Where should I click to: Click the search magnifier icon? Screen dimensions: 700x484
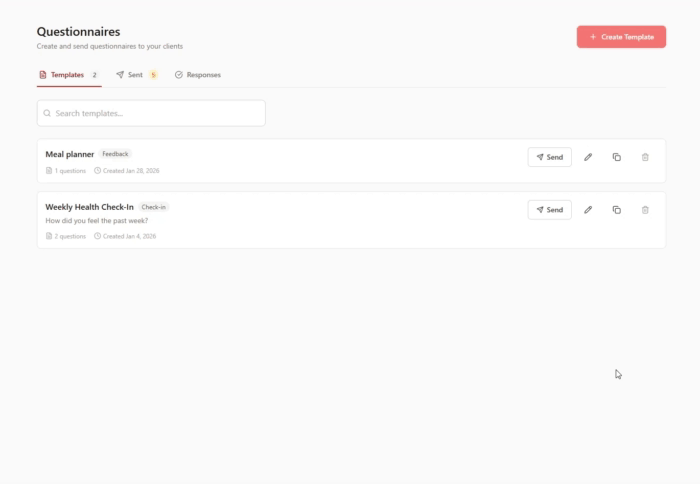pyautogui.click(x=47, y=113)
